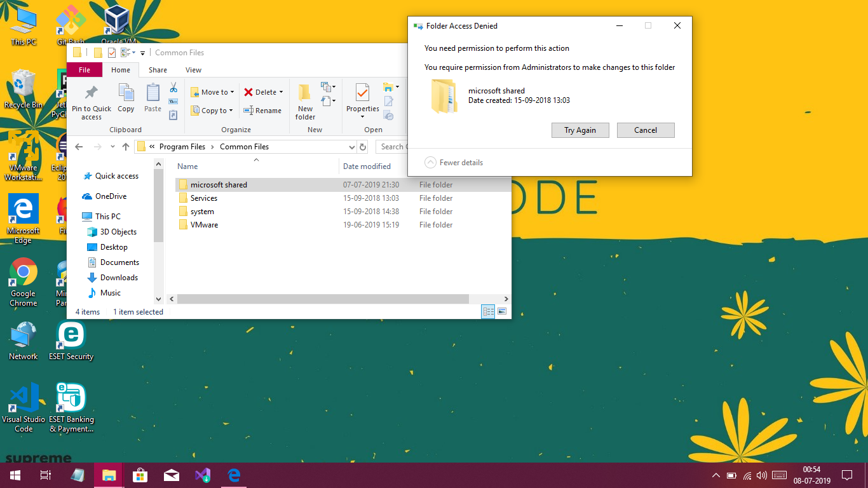
Task: Open Visual Studio Code desktop shortcut
Action: click(x=24, y=408)
